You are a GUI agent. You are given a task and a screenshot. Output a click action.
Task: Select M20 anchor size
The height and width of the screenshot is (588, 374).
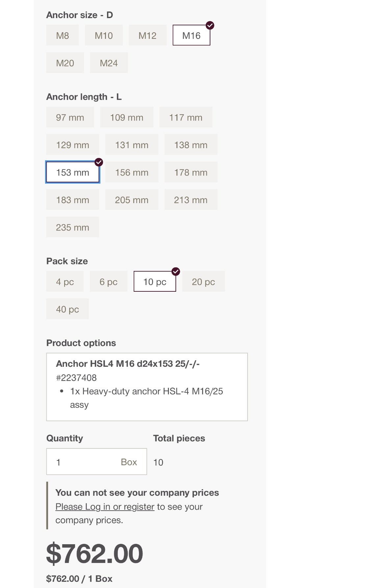click(x=65, y=63)
